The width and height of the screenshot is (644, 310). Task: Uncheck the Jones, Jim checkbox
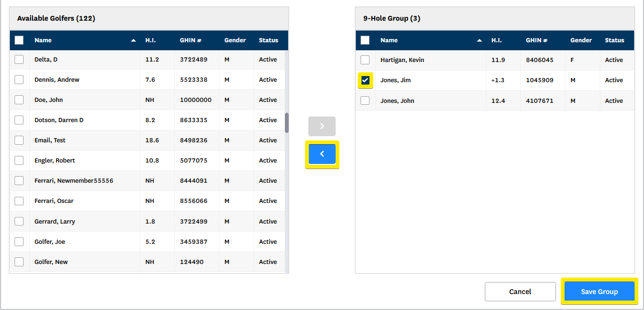[x=365, y=80]
